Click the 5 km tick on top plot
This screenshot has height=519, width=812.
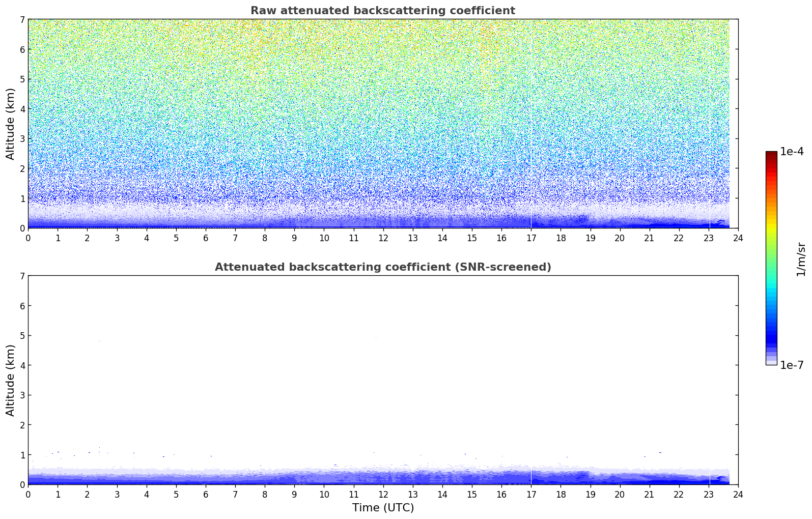(x=22, y=79)
